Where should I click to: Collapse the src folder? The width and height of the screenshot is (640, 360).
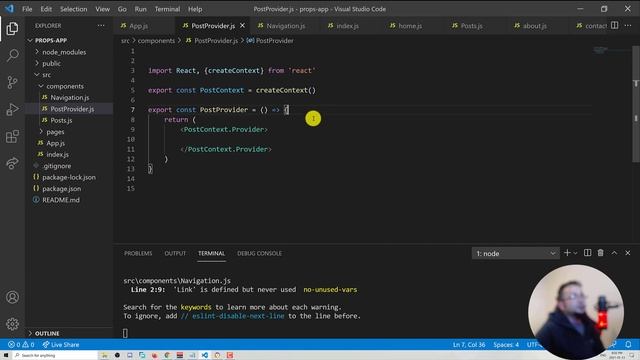pyautogui.click(x=47, y=75)
